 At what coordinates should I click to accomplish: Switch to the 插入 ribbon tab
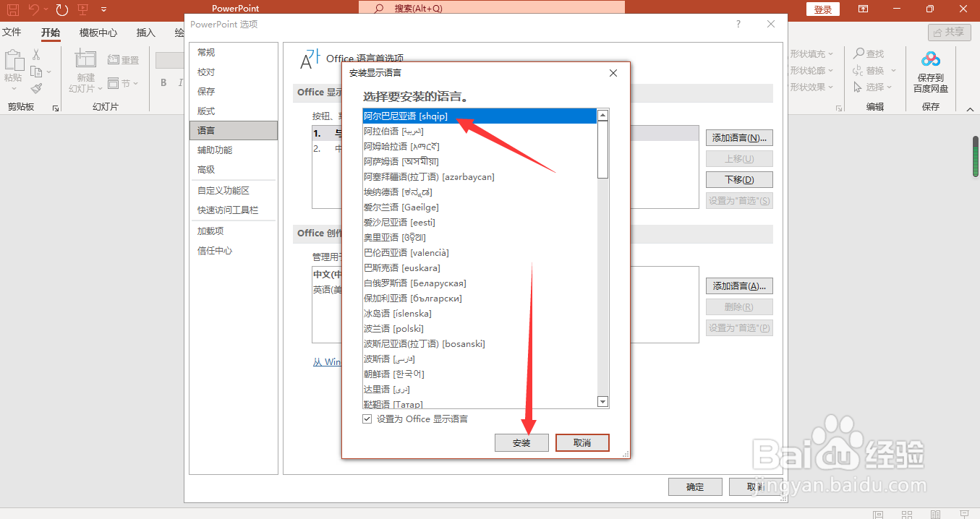(146, 33)
